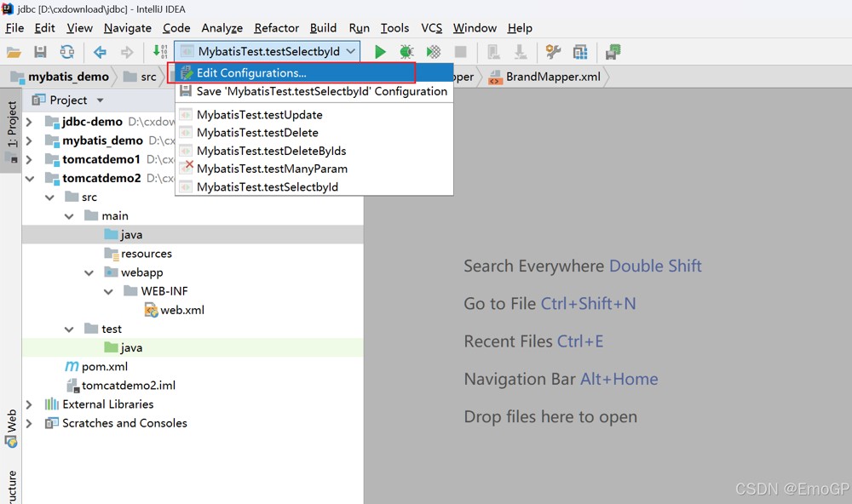This screenshot has width=852, height=504.
Task: Collapse the webapp folder
Action: click(x=89, y=272)
